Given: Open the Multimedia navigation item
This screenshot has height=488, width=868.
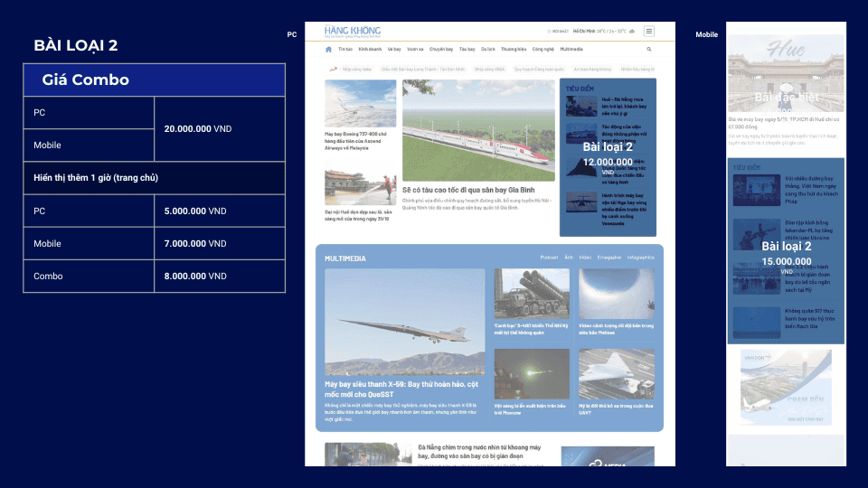Looking at the screenshot, I should coord(571,49).
